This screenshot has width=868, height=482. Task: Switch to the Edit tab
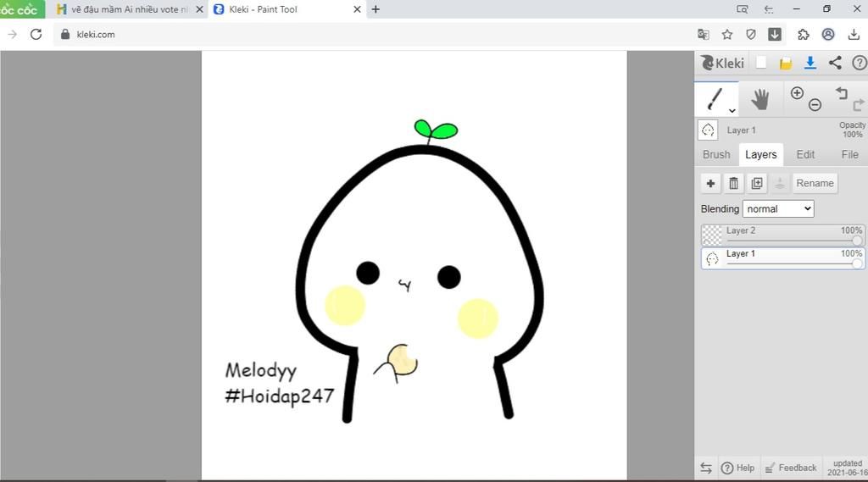click(805, 154)
